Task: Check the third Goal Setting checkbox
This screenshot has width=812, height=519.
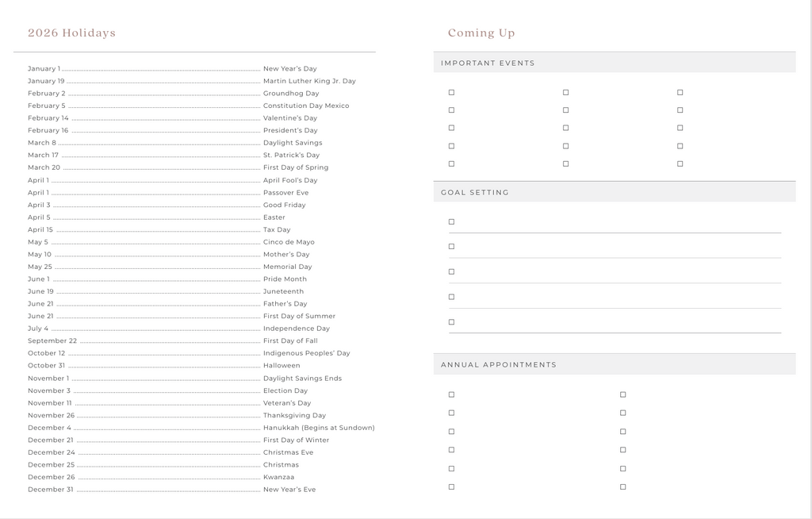Action: click(451, 272)
